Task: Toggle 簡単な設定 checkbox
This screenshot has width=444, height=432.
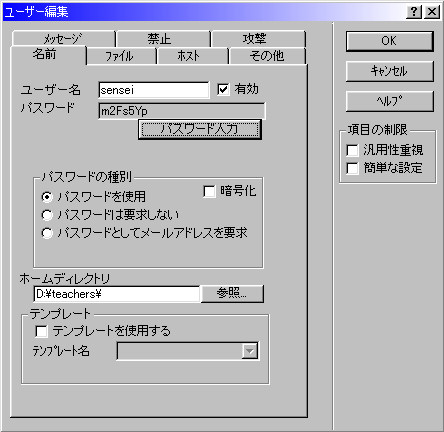Action: click(352, 168)
